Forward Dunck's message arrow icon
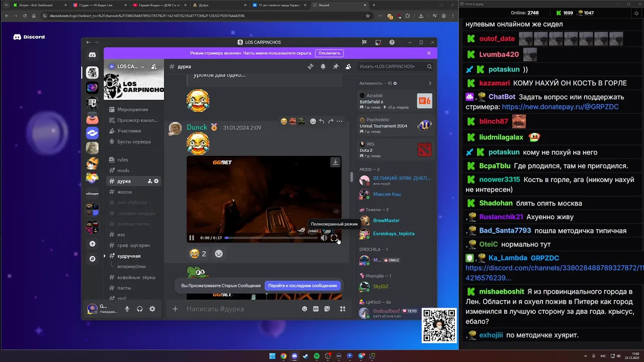Viewport: 644px width, 362px height. [x=331, y=121]
